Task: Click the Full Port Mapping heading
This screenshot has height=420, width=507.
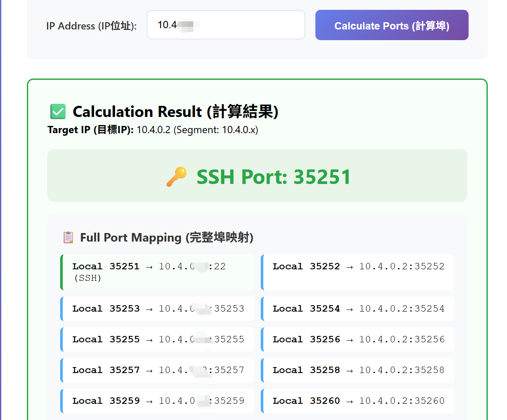Action: (x=166, y=237)
